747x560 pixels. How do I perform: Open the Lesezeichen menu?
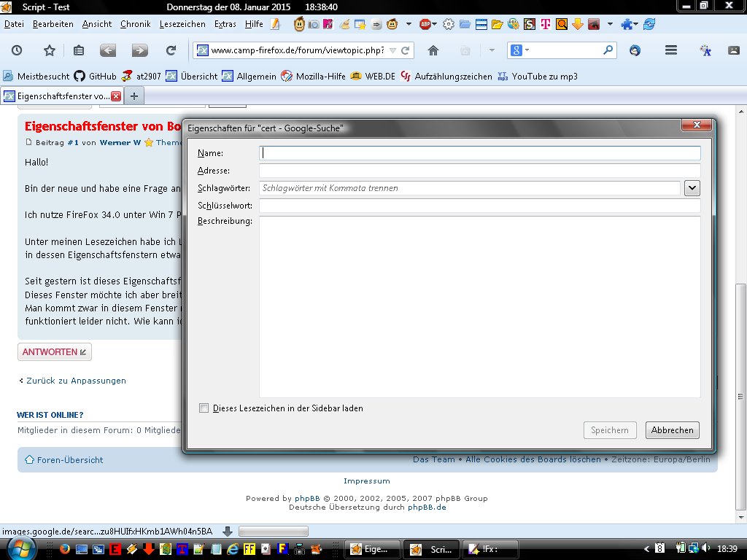tap(182, 24)
